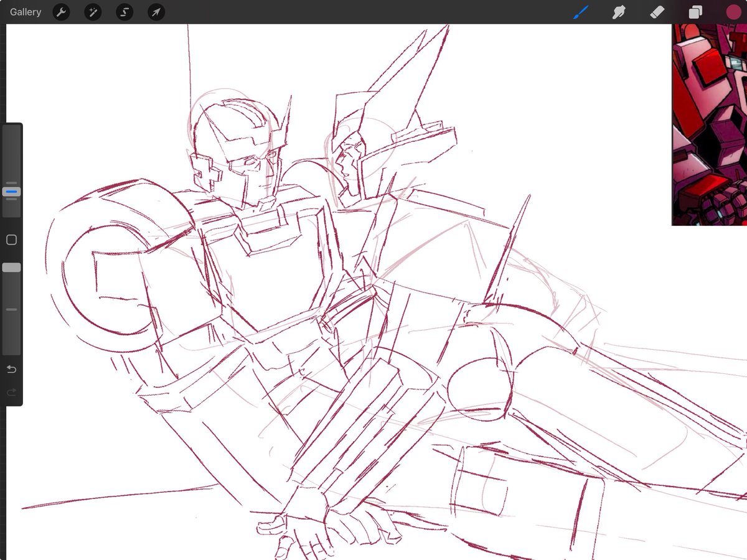Viewport: 747px width, 560px height.
Task: Tap the grayed-out redo arrow
Action: pyautogui.click(x=11, y=392)
